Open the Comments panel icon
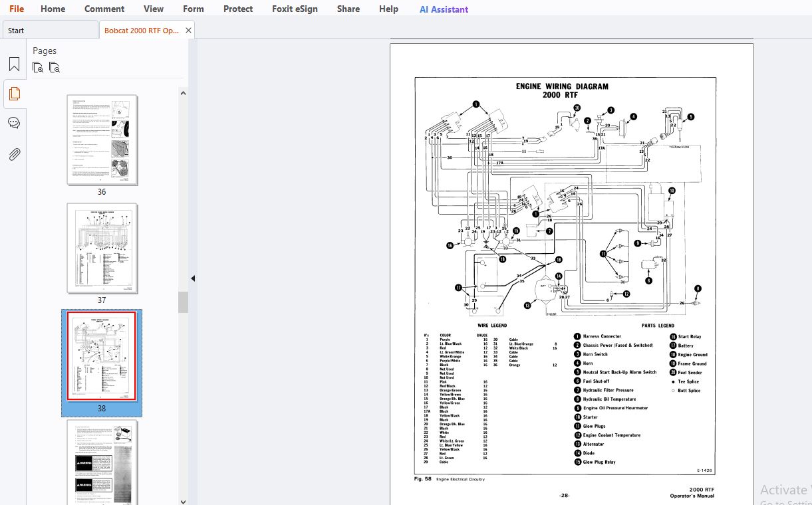 coord(14,123)
